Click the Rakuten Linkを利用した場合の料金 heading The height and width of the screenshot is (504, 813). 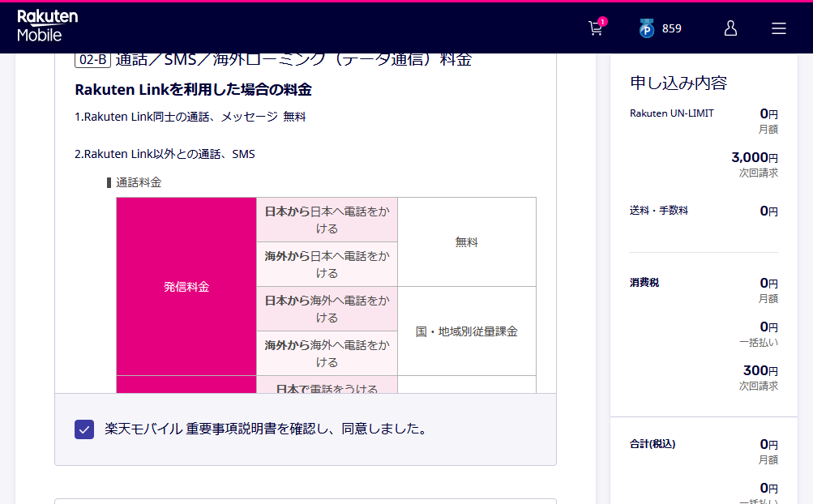coord(193,90)
